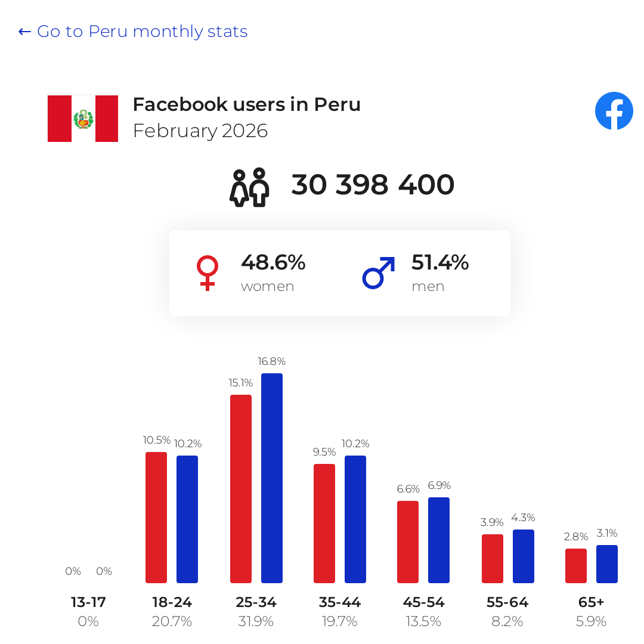Click the 65+ age group label

click(x=591, y=602)
